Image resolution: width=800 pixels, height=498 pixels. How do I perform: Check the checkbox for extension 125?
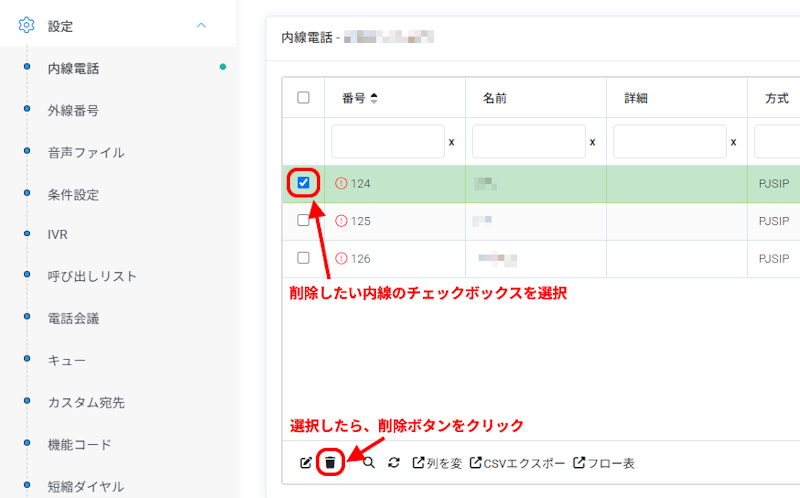(303, 221)
